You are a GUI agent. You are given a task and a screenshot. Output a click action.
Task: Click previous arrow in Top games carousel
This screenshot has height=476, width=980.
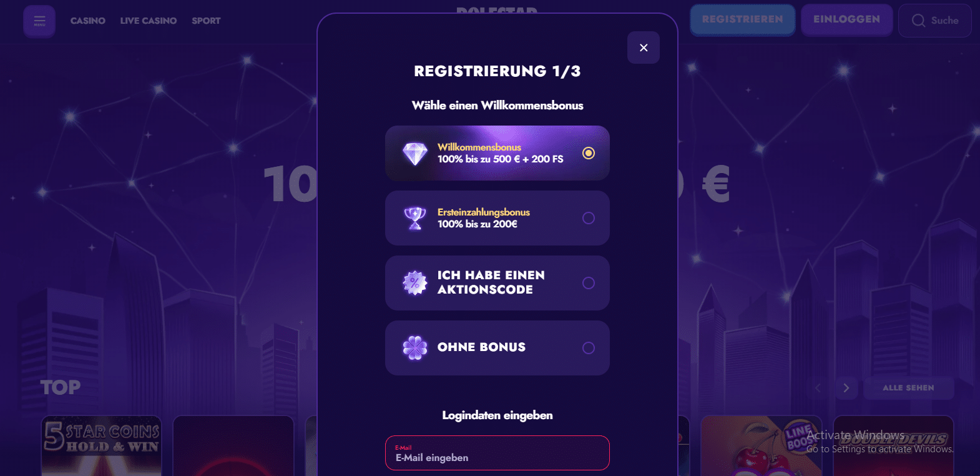pyautogui.click(x=818, y=388)
